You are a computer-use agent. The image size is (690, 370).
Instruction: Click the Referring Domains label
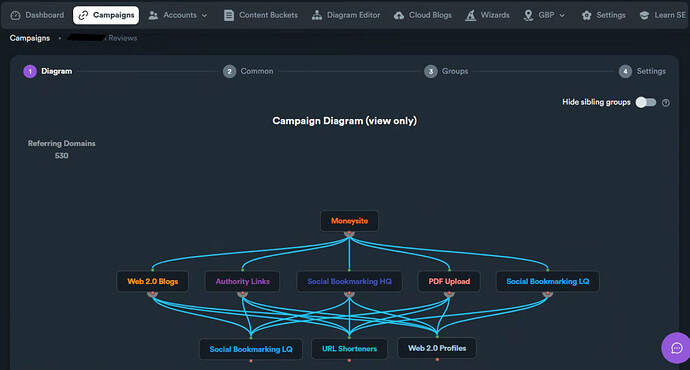62,143
